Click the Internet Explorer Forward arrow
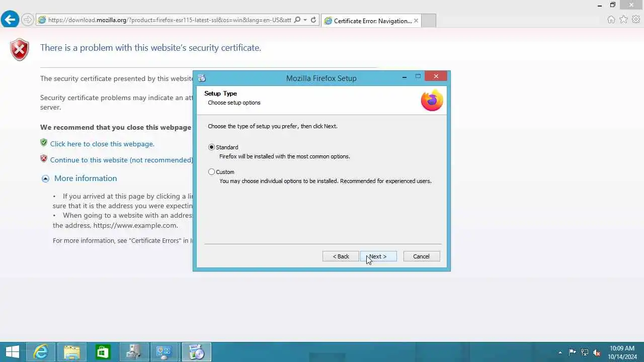The height and width of the screenshot is (362, 644). (x=28, y=20)
